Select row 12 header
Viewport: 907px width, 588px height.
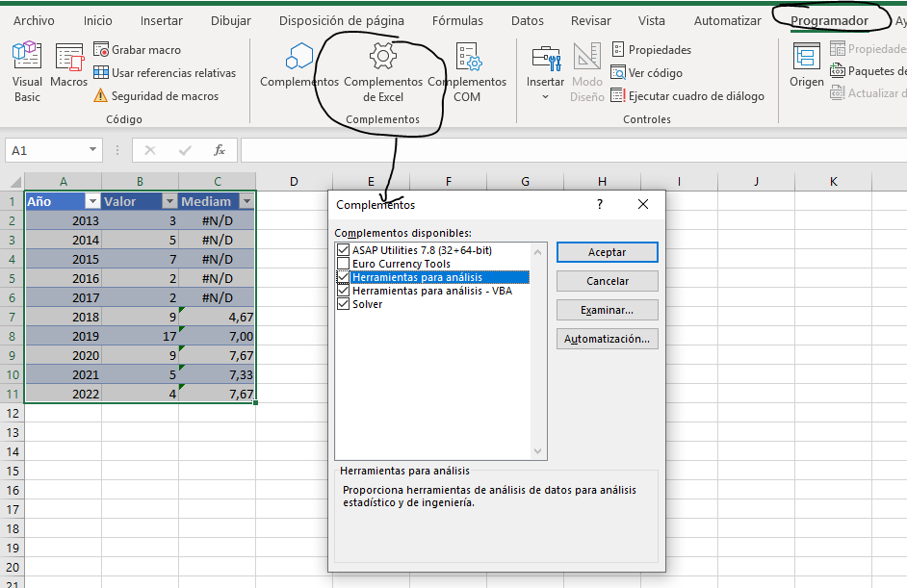tap(13, 413)
